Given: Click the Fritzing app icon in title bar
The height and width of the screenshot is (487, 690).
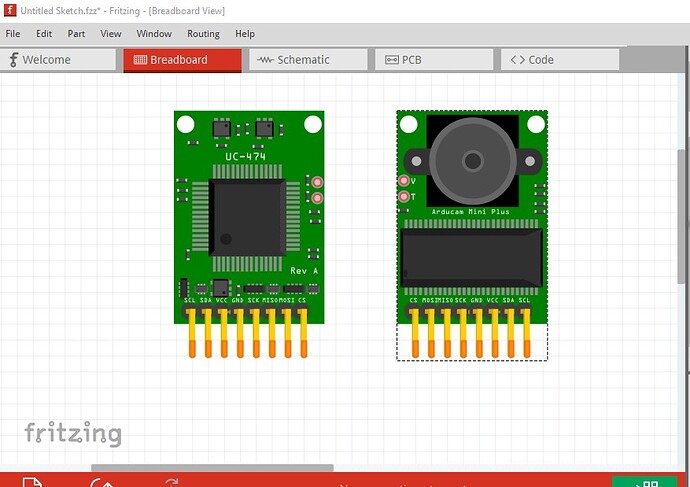Looking at the screenshot, I should 10,10.
